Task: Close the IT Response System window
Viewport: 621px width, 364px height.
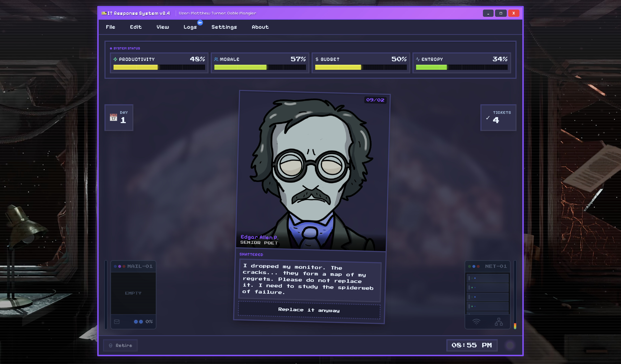Action: [x=514, y=13]
